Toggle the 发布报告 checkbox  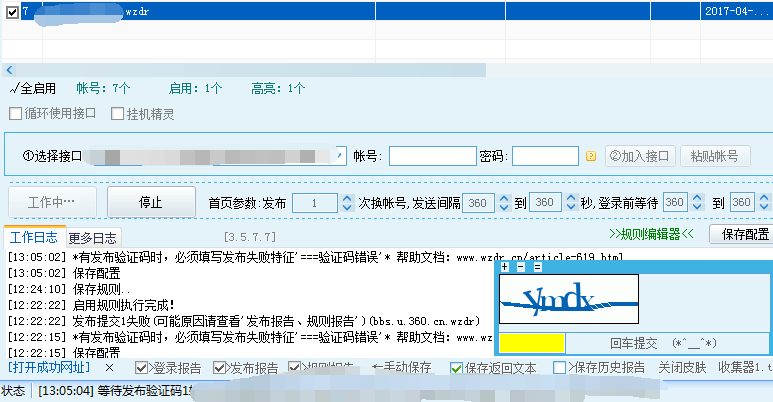coord(219,368)
